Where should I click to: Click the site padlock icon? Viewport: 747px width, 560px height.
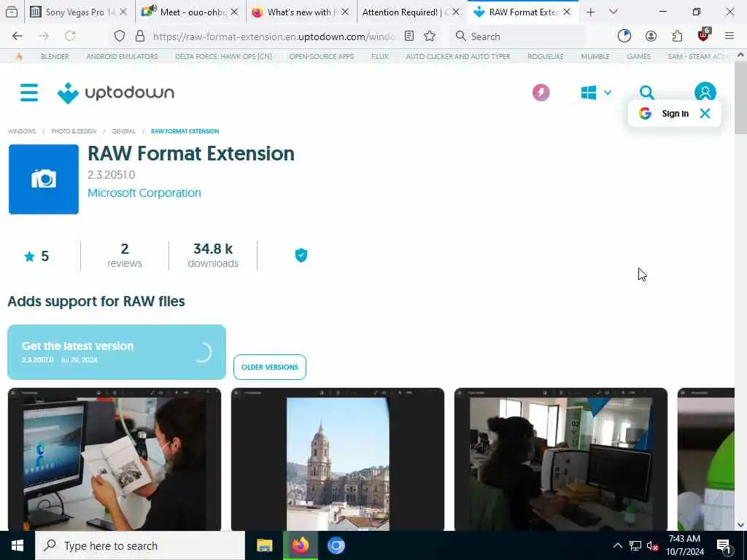pyautogui.click(x=139, y=36)
